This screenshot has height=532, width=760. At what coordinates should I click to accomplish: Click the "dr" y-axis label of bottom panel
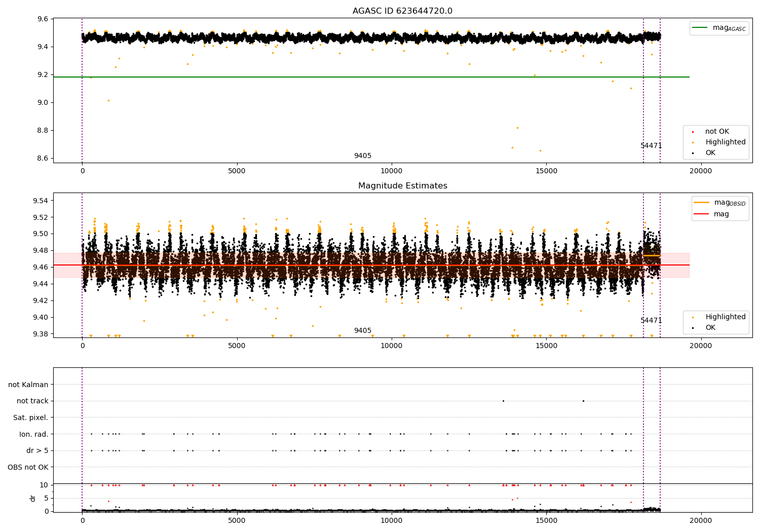click(33, 499)
